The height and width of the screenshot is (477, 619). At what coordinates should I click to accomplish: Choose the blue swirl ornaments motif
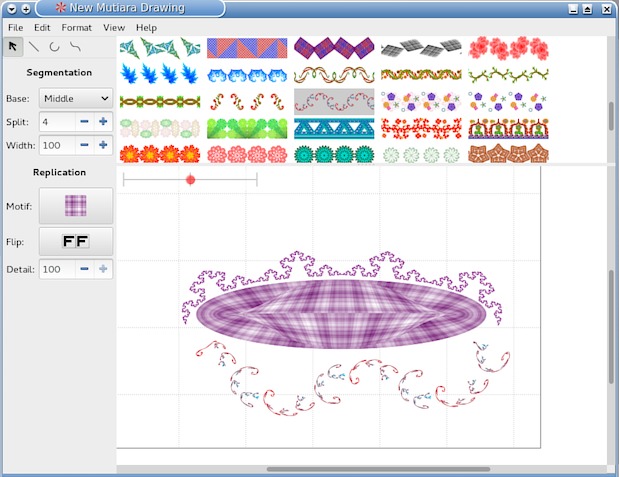247,75
